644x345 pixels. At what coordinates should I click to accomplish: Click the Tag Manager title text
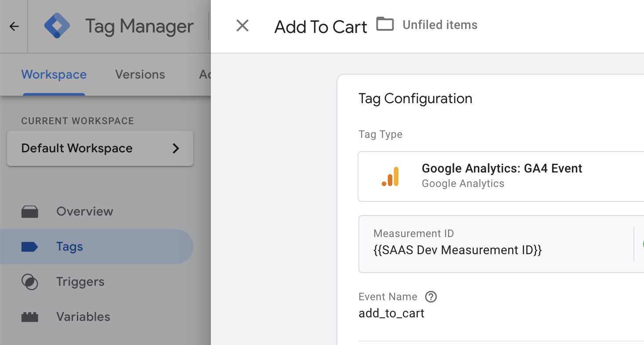[139, 27]
